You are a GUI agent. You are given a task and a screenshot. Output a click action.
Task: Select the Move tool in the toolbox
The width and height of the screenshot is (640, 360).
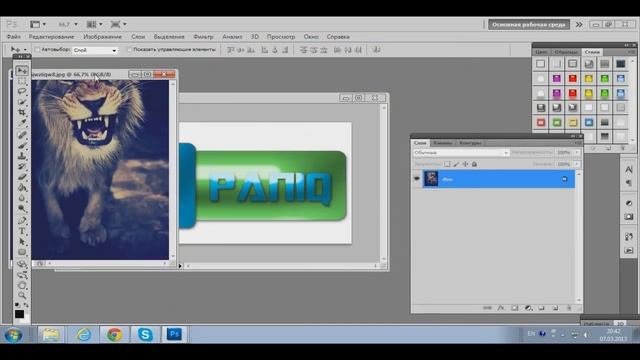[x=22, y=71]
